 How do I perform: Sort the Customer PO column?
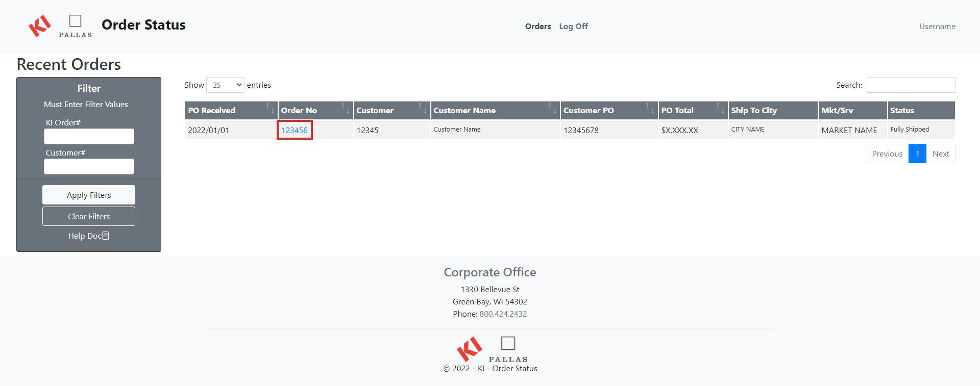650,108
